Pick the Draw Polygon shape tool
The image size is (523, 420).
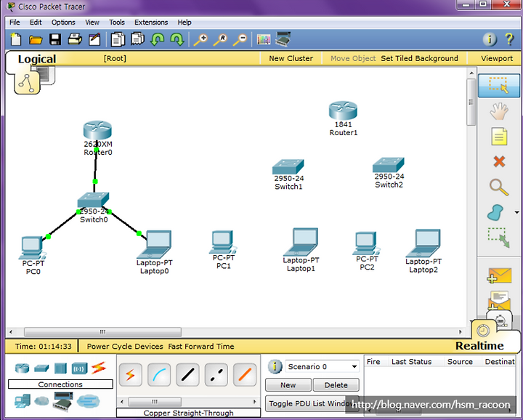pos(495,212)
